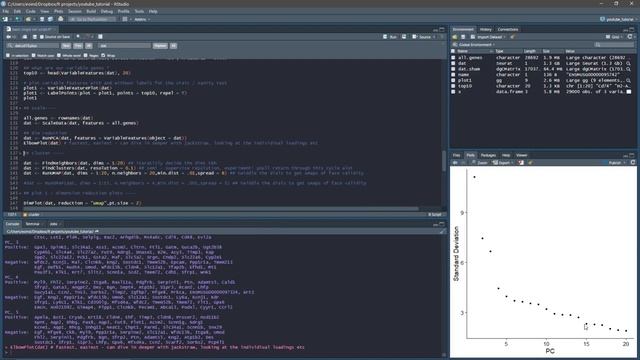Check the all.genes row checkbox

point(453,58)
